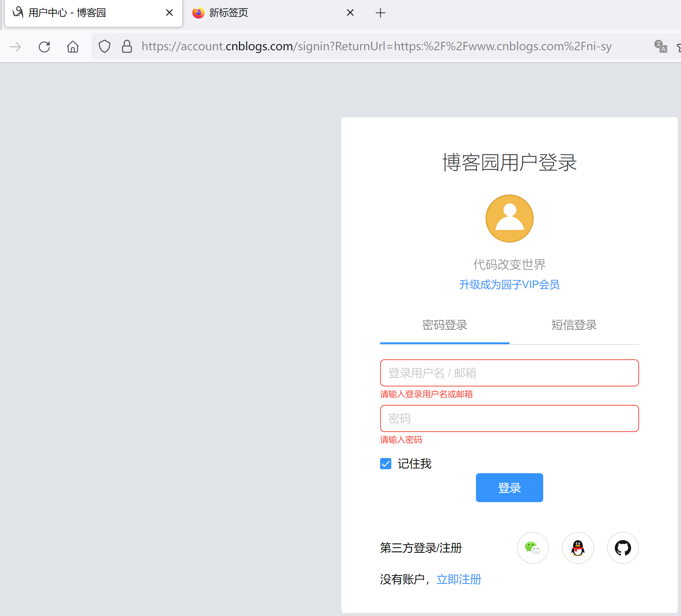Switch to 短信登录 tab
The image size is (681, 616).
click(x=574, y=325)
